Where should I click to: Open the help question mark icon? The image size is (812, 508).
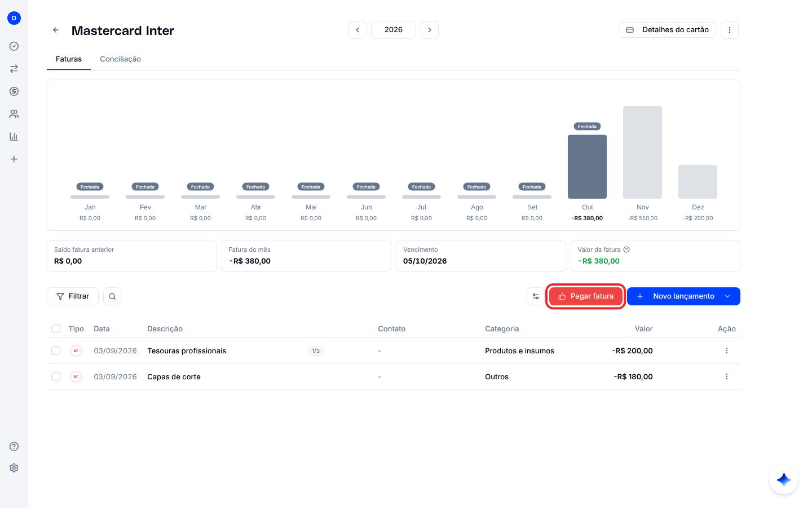(14, 446)
